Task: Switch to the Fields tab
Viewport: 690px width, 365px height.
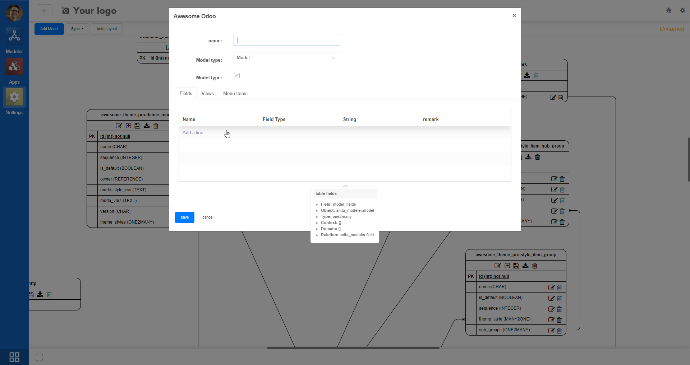Action: point(186,93)
